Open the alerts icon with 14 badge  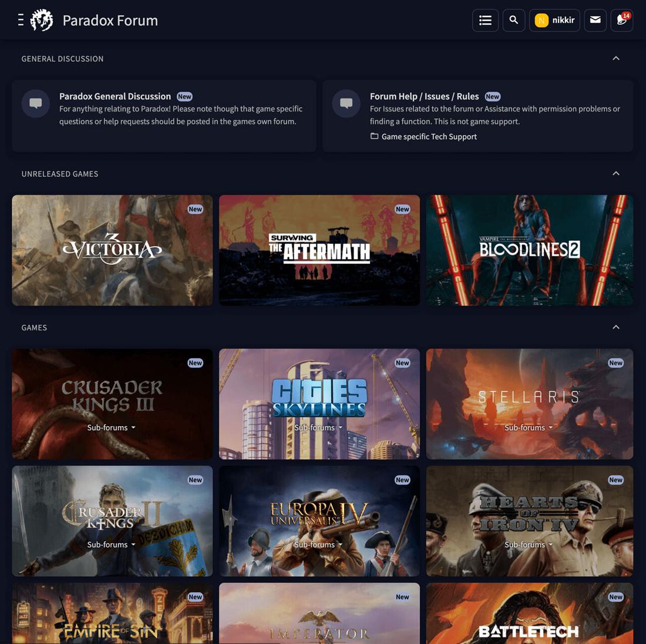tap(621, 20)
